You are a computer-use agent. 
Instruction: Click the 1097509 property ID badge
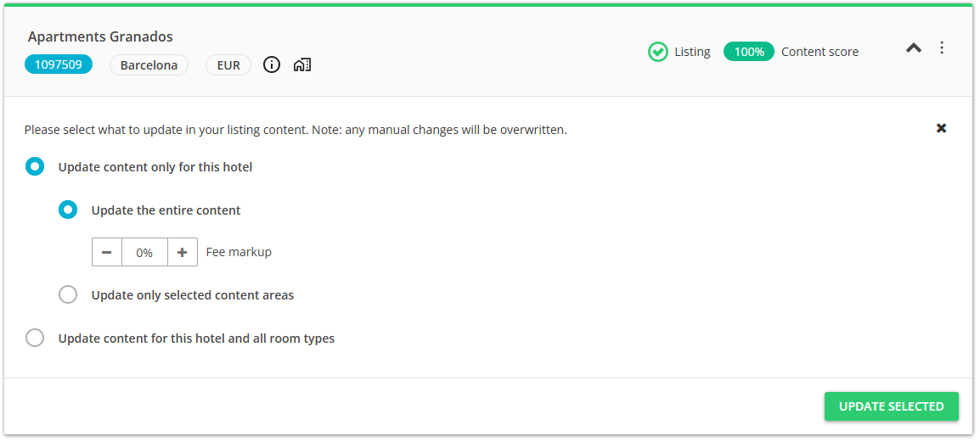59,65
